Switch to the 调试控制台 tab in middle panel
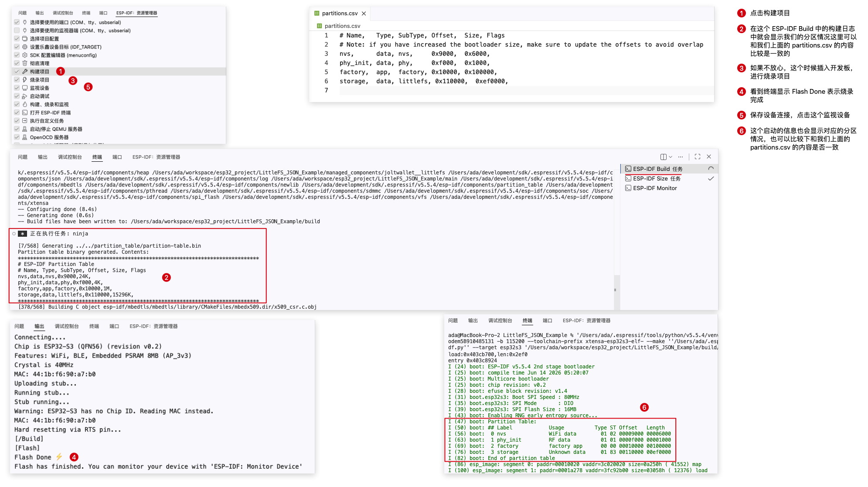Image resolution: width=868 pixels, height=487 pixels. 70,157
